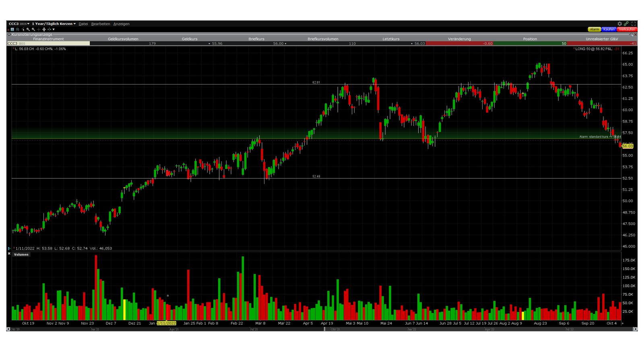Screen dimensions: 644x362
Task: Click the yellow Alarm button
Action: point(594,29)
